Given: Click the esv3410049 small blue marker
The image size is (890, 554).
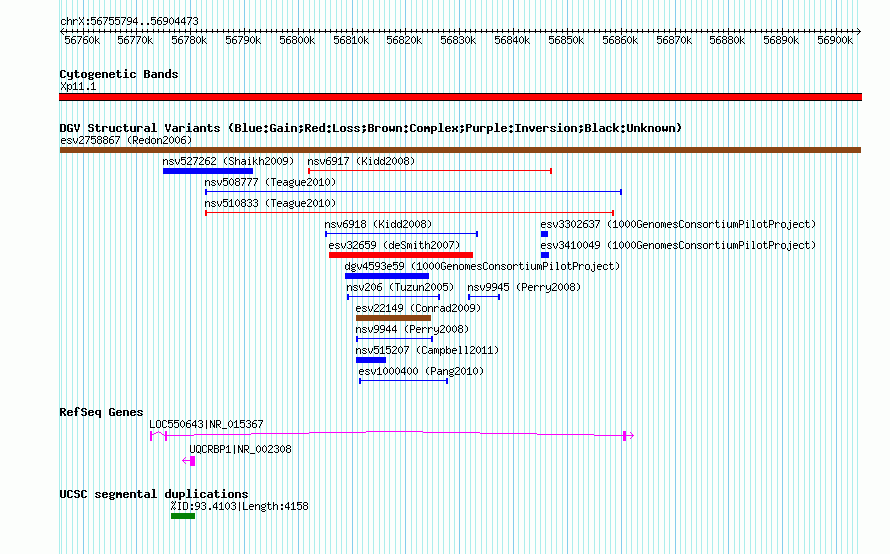Looking at the screenshot, I should click(545, 255).
